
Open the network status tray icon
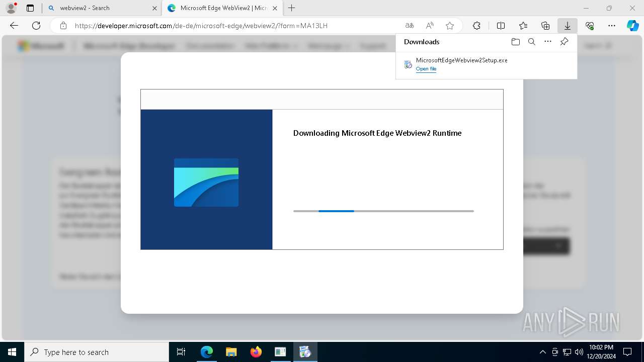pyautogui.click(x=567, y=352)
